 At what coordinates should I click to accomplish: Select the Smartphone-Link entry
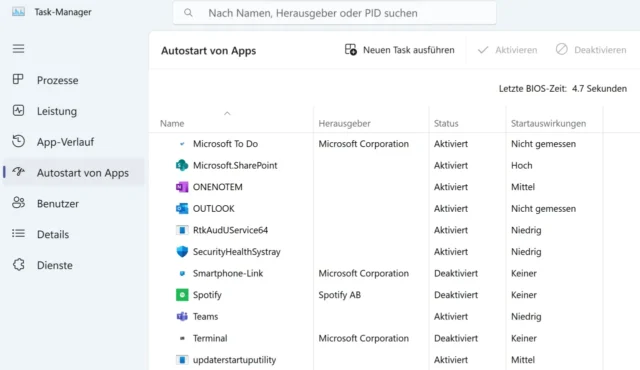point(228,273)
